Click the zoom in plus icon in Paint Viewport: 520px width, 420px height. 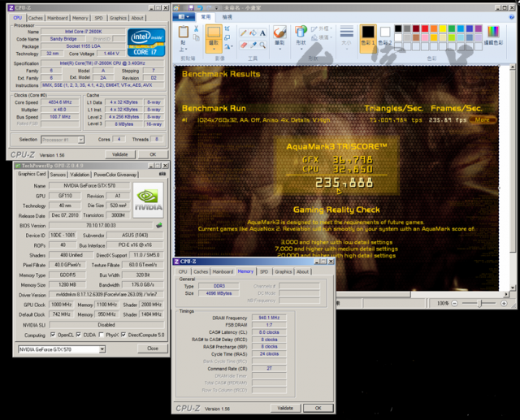coord(504,303)
